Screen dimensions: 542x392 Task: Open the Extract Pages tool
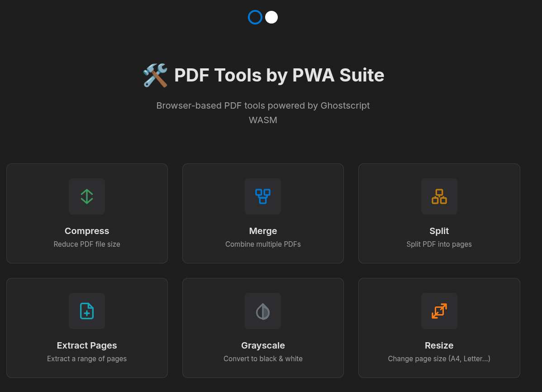pos(87,327)
